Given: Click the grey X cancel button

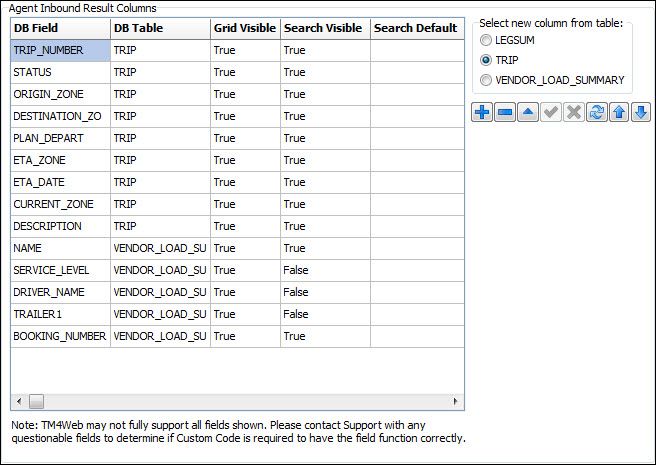Looking at the screenshot, I should (x=573, y=112).
